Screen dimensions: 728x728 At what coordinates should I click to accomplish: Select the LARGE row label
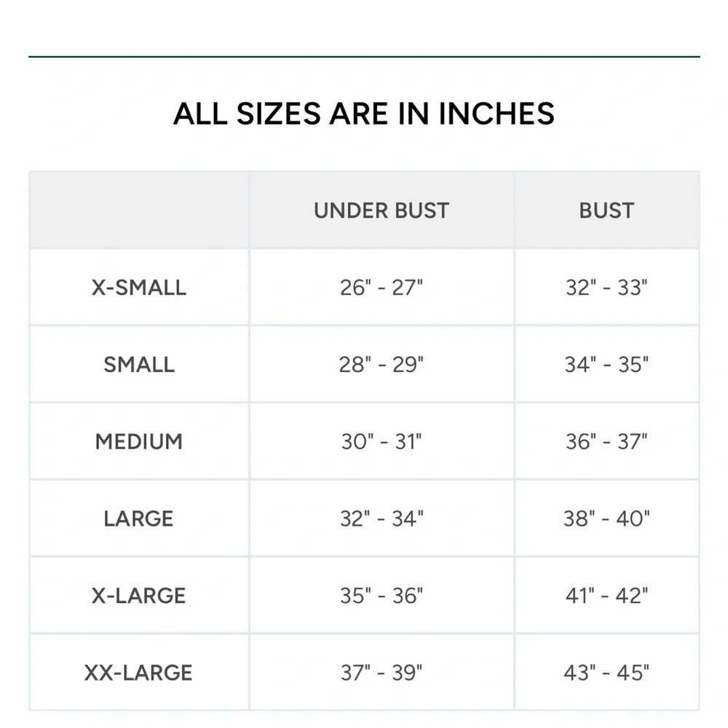139,519
